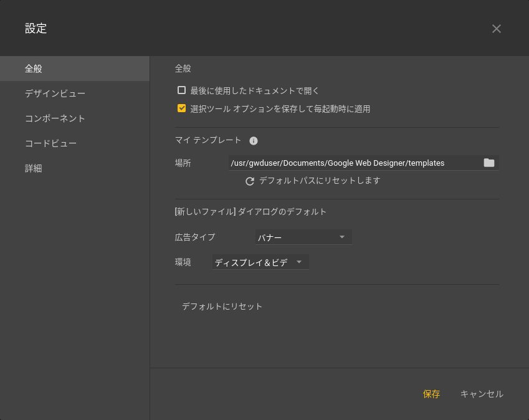The image size is (529, 420).
Task: Go to コードビュー settings
Action: [75, 143]
